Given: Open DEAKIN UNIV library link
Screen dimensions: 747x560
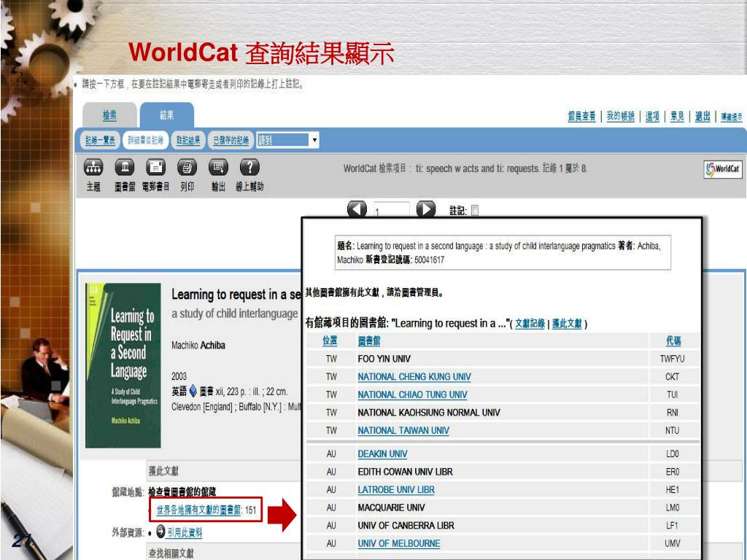Looking at the screenshot, I should click(x=382, y=454).
